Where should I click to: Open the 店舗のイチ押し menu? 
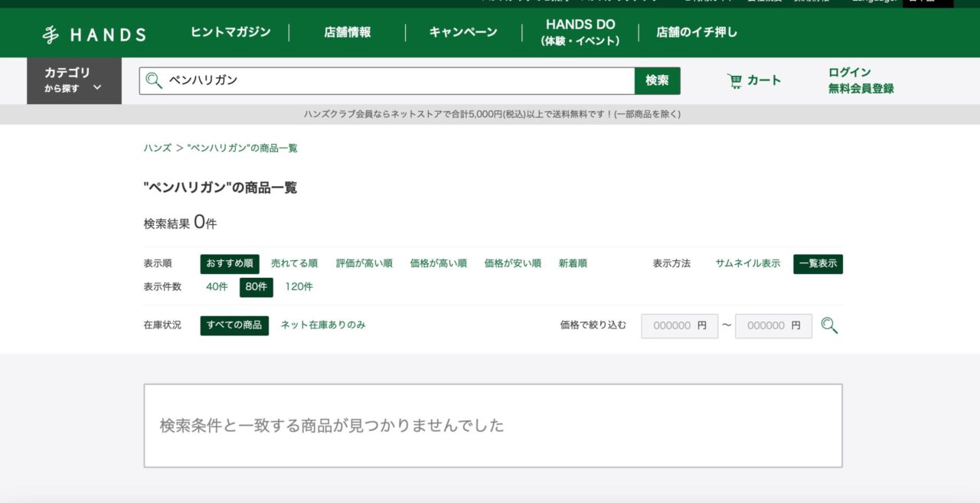click(x=697, y=32)
